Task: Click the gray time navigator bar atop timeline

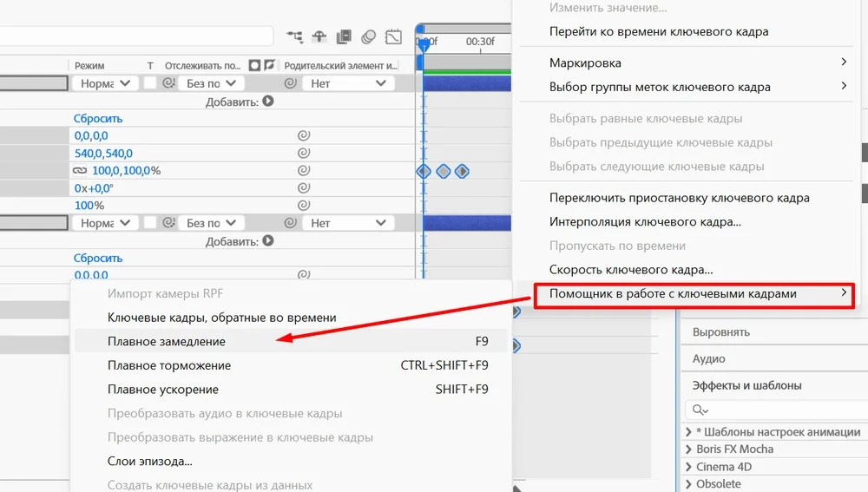Action: click(466, 28)
